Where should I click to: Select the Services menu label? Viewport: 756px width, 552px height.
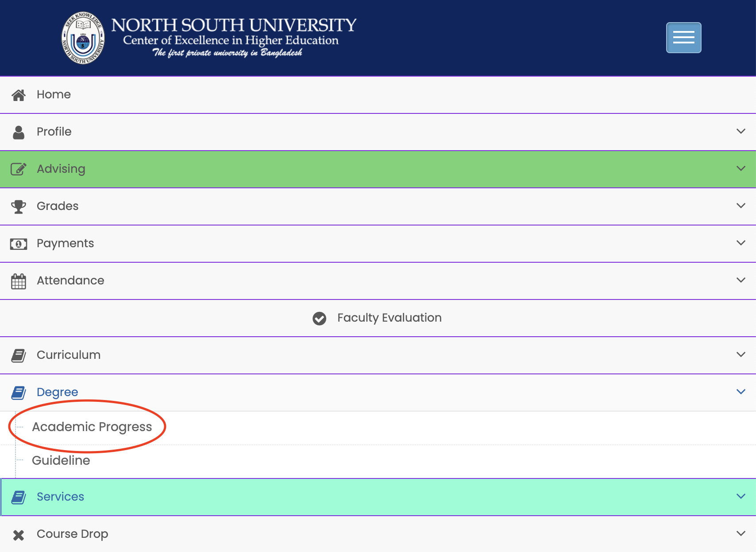[x=60, y=497]
